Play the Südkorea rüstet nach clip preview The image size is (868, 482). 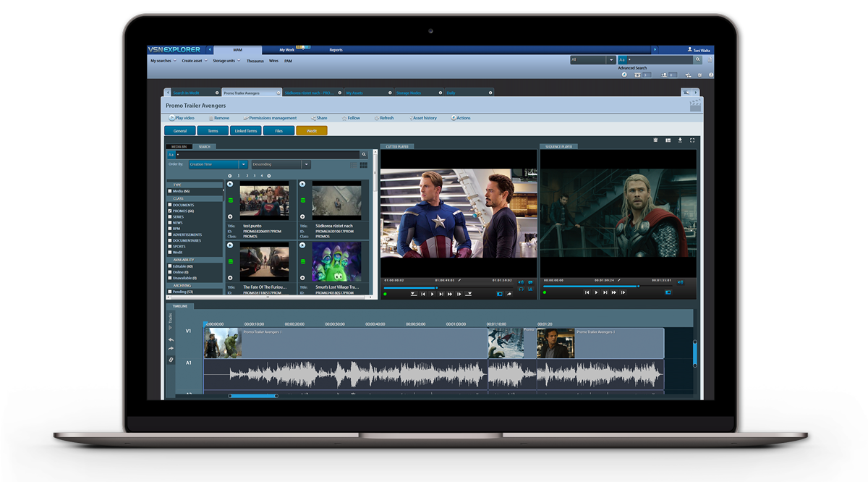pyautogui.click(x=302, y=184)
